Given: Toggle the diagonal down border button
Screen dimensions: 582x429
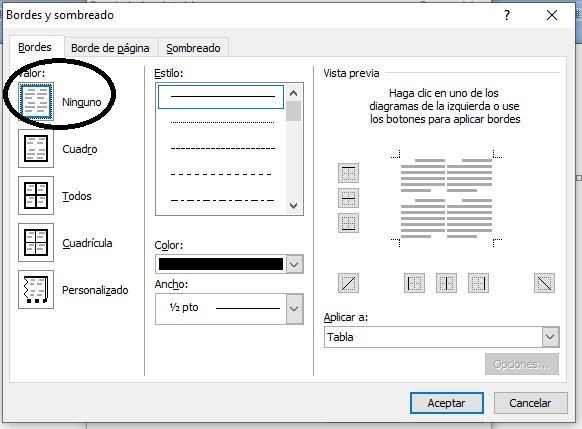Looking at the screenshot, I should (544, 283).
